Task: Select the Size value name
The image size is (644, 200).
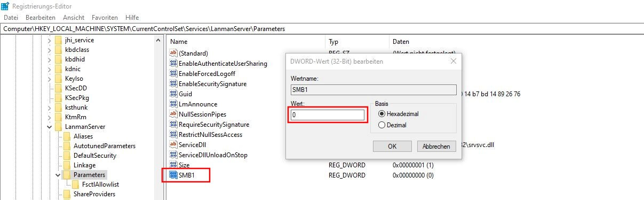Action: 184,165
